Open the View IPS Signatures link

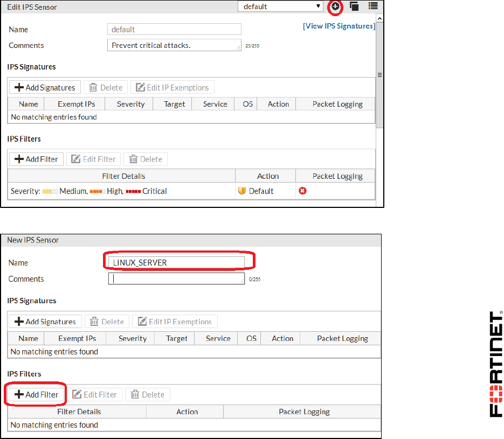(339, 26)
